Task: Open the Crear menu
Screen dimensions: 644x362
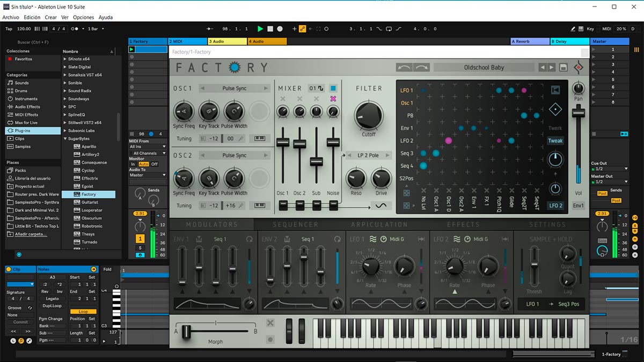Action: (x=51, y=17)
